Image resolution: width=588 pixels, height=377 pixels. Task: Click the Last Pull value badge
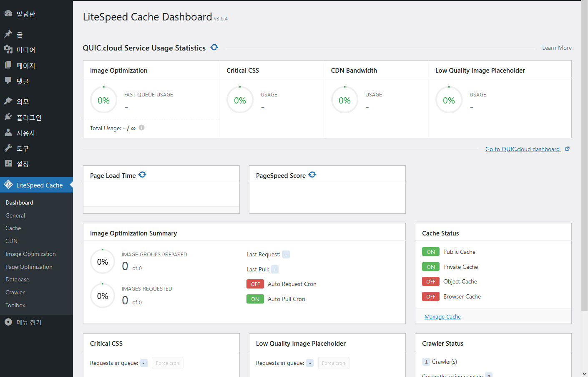click(275, 269)
